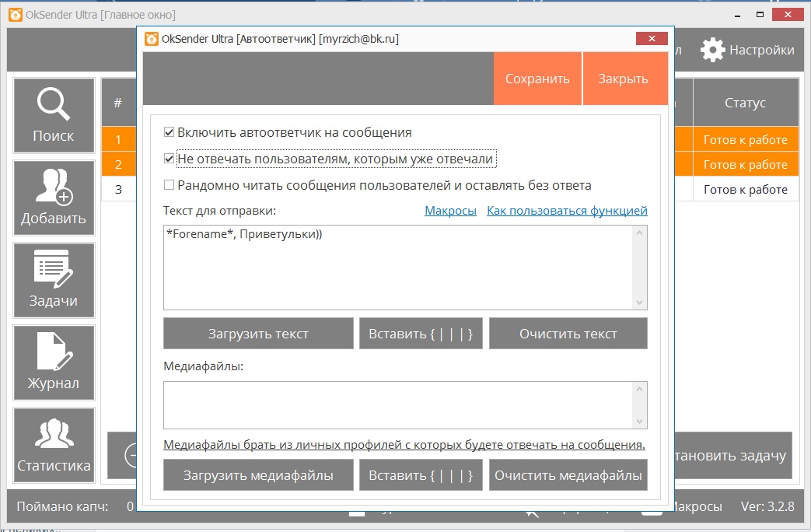Uncheck 'Не отвечать пользователям' checkbox
Screen dimensions: 811x532
(170, 159)
